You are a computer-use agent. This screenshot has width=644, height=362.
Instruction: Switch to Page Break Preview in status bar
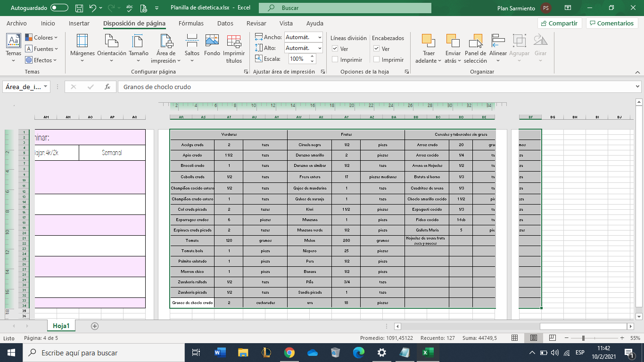coord(552,338)
